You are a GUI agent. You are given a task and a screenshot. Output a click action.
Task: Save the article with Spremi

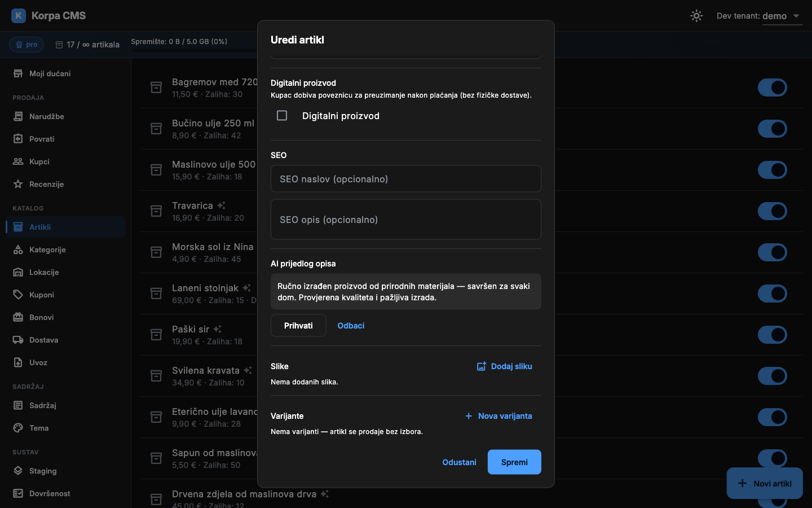coord(514,462)
